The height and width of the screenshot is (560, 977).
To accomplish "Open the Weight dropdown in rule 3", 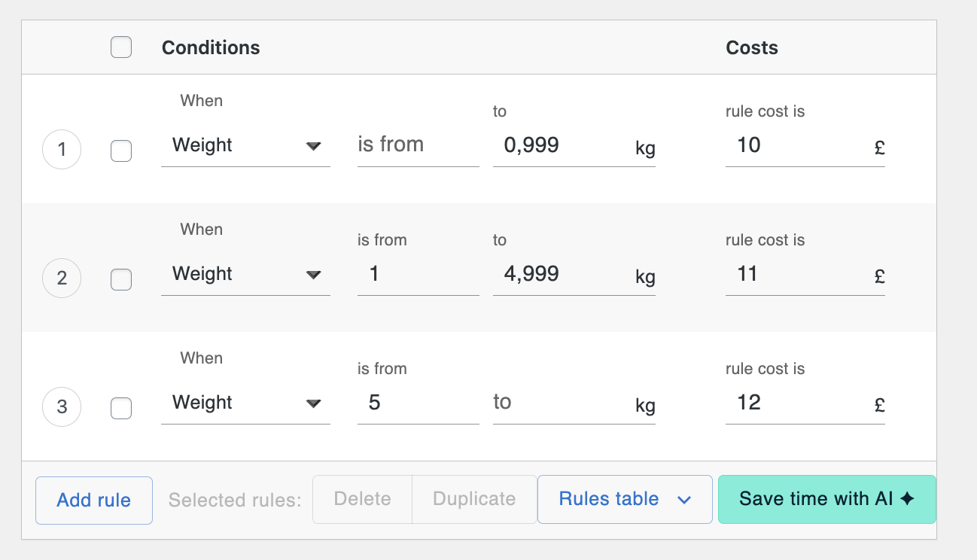I will tap(246, 403).
